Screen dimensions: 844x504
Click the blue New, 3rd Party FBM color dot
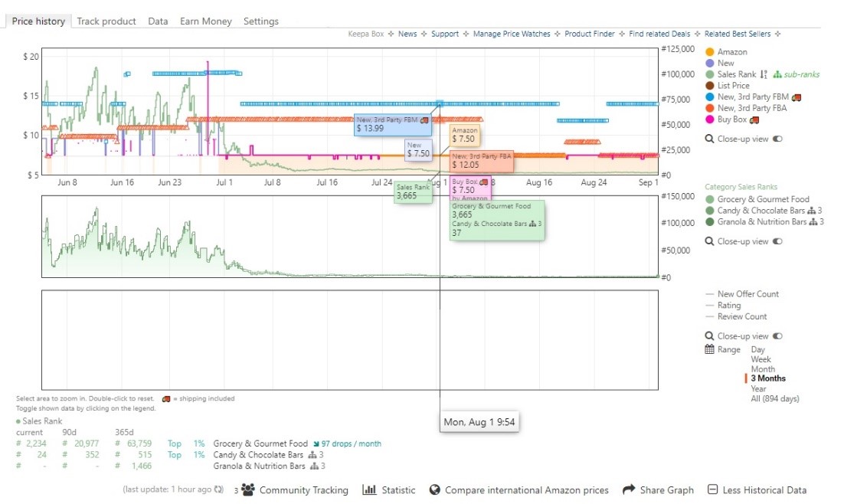pos(710,97)
